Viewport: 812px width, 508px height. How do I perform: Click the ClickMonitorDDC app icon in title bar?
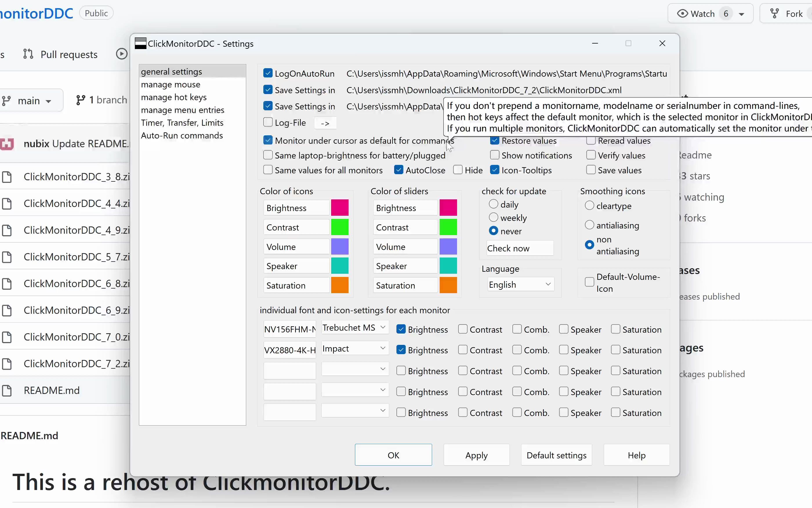[140, 43]
